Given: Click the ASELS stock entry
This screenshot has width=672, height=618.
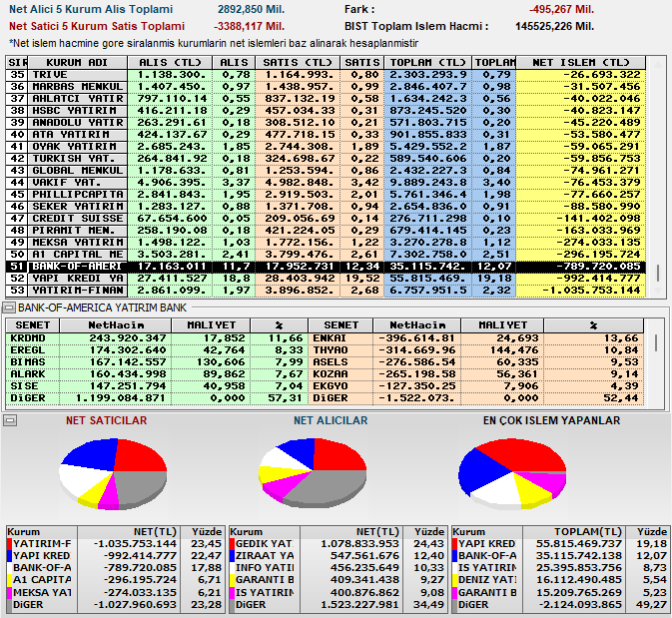Looking at the screenshot, I should (330, 362).
